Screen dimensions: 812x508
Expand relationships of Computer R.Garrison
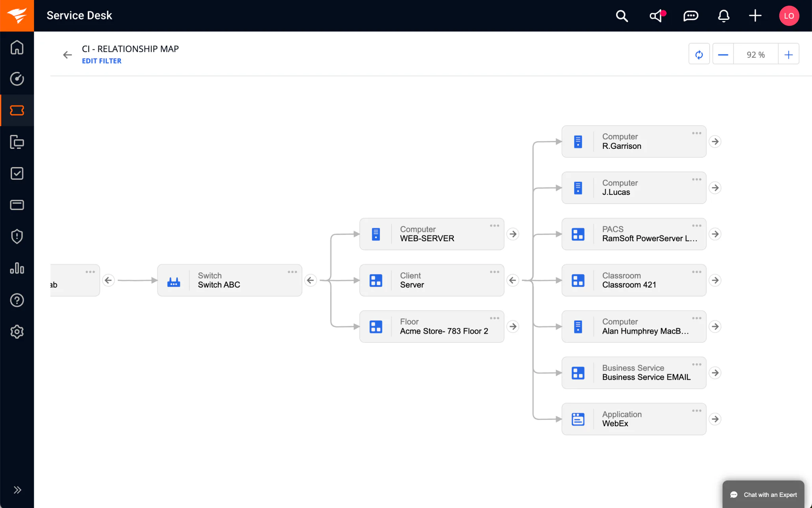click(715, 141)
